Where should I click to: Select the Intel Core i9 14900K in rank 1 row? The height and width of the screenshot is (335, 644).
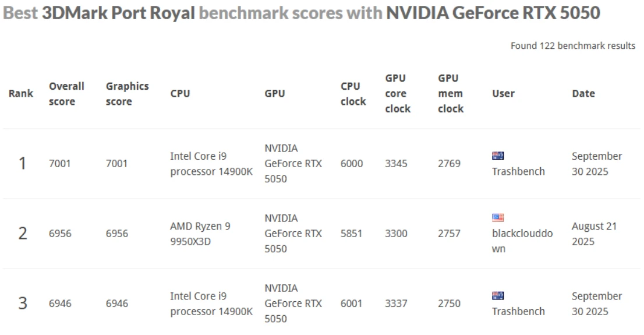211,164
